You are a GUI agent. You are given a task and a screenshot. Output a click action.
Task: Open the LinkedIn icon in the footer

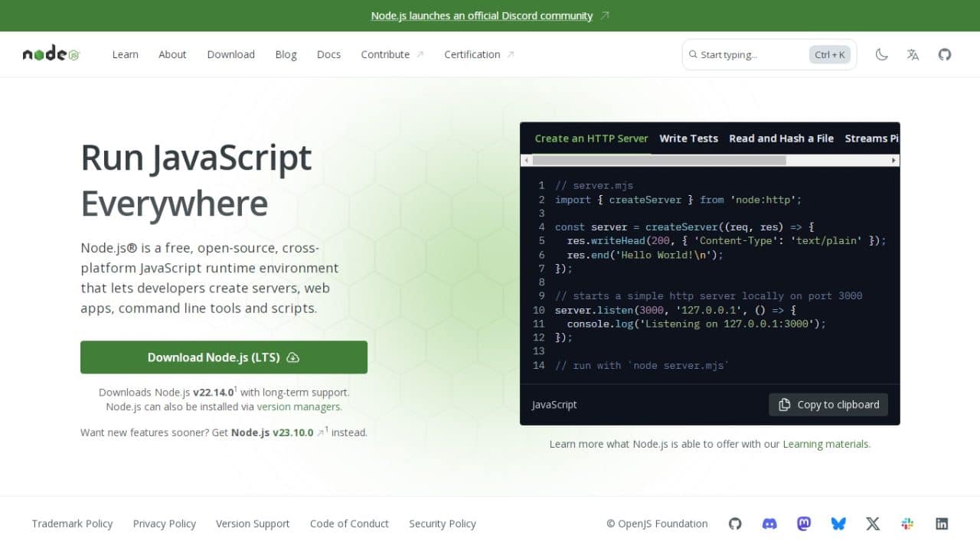click(x=942, y=523)
